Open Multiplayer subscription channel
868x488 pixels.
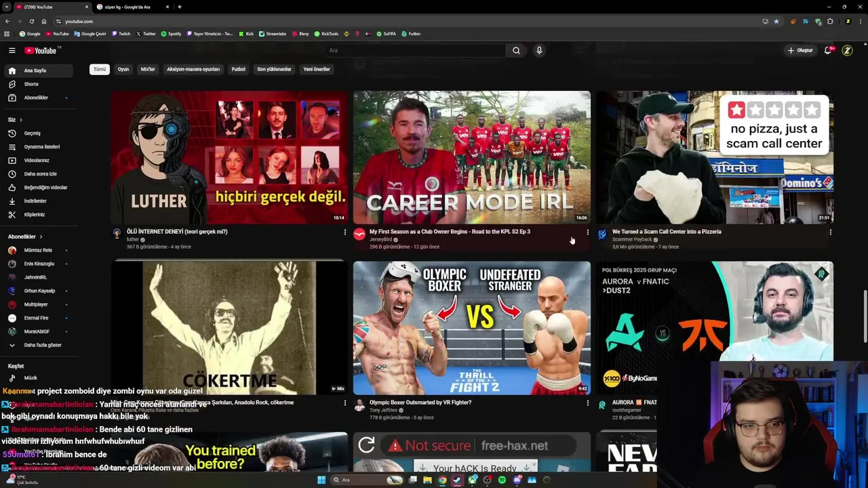tap(38, 304)
